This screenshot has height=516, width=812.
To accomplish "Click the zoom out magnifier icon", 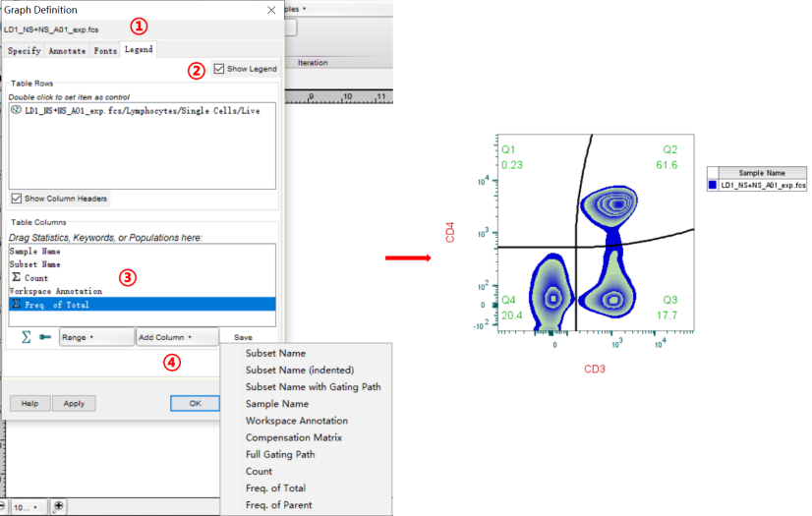I will 3,506.
